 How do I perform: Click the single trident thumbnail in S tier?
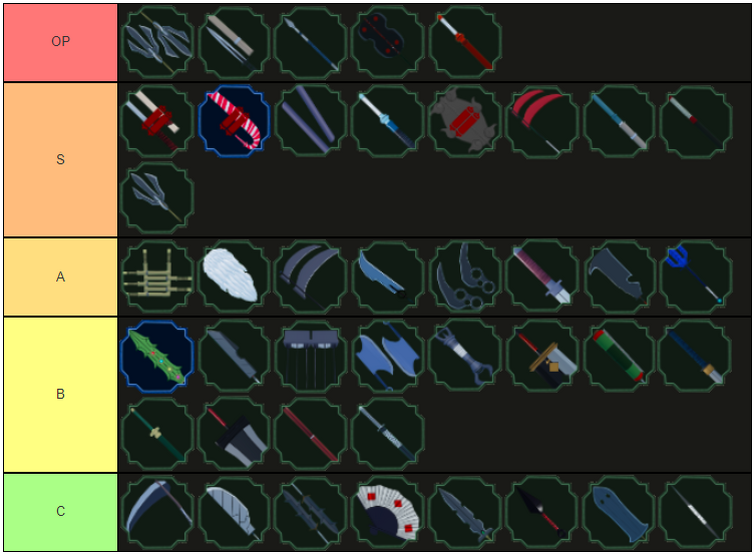[157, 198]
